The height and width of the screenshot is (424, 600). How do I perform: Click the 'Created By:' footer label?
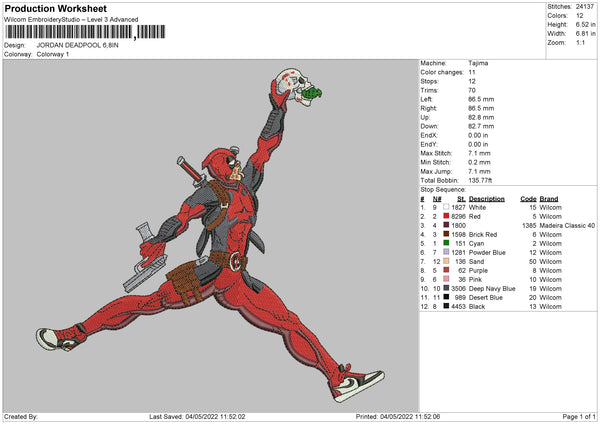21,416
